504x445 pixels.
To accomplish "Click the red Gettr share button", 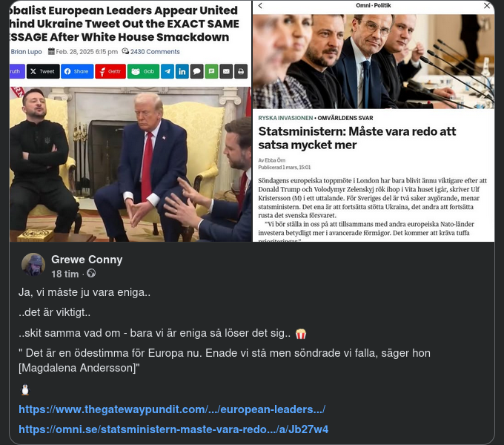I will coord(110,71).
